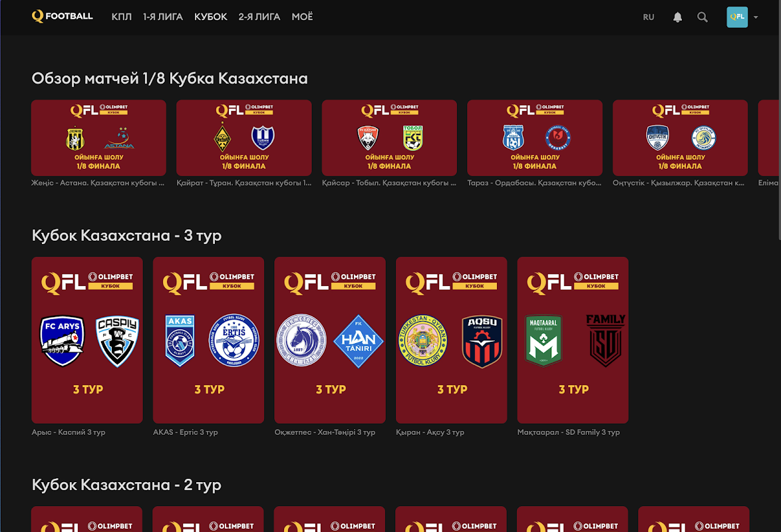Click the Kairat crest in second review card
Screen dimensions: 781x532
[x=222, y=138]
